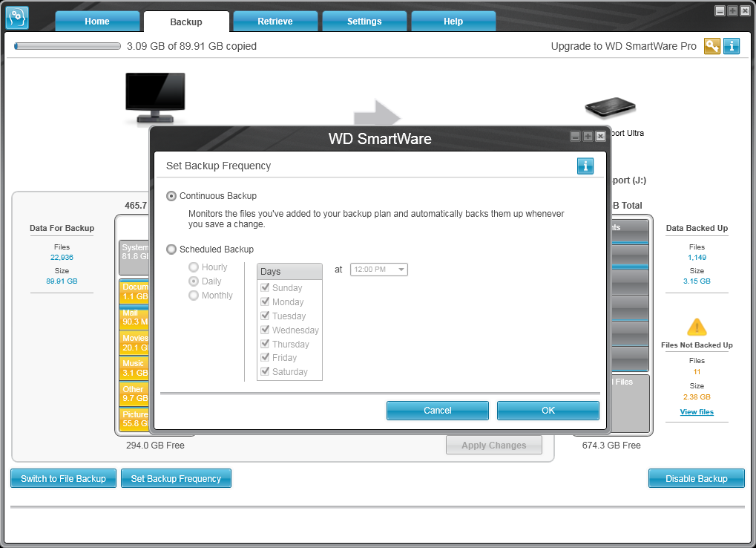Choose Monthly schedule radio button

pos(194,296)
